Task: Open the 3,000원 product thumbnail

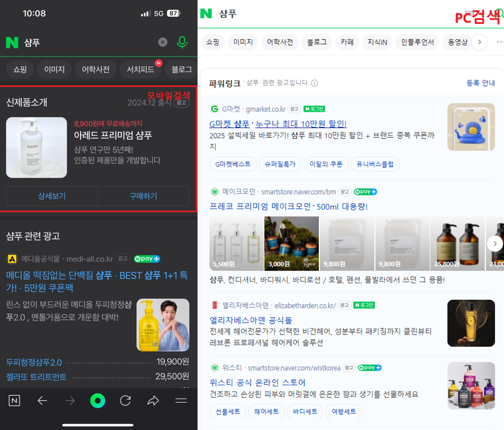Action: tap(292, 243)
